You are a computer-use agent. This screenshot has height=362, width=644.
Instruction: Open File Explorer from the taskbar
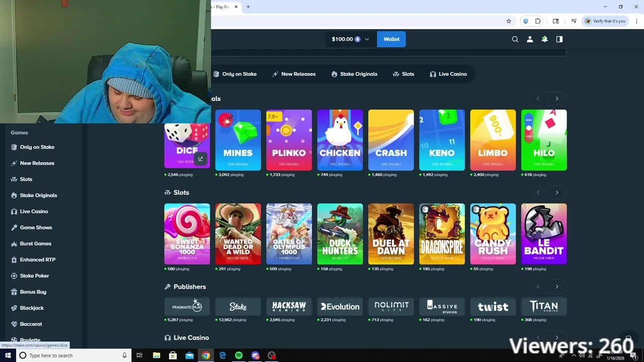coord(156,355)
